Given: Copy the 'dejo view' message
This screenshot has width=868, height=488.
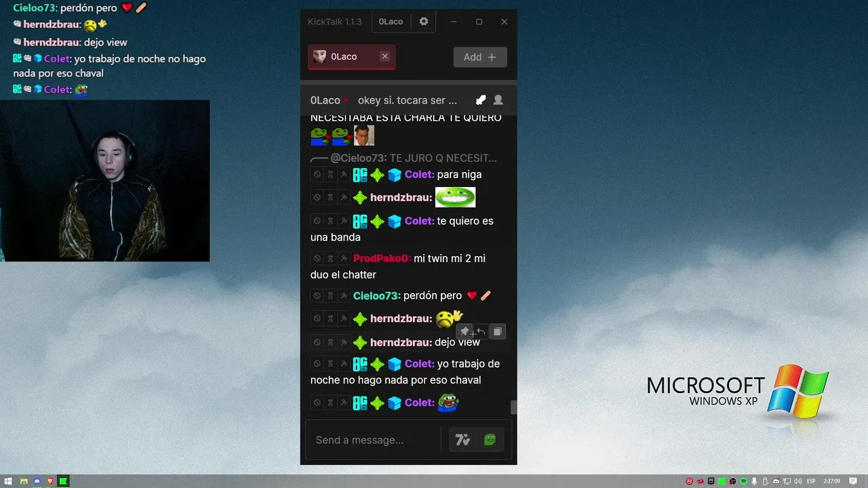Looking at the screenshot, I should (x=497, y=331).
